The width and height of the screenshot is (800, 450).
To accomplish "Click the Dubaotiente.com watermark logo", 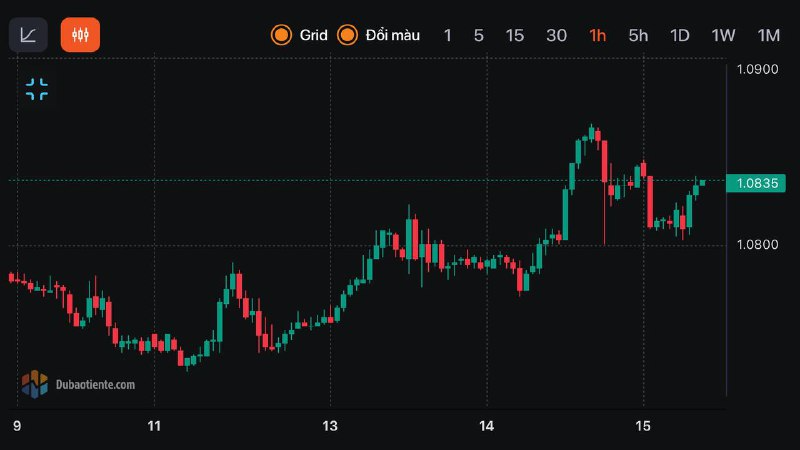I will (x=78, y=383).
